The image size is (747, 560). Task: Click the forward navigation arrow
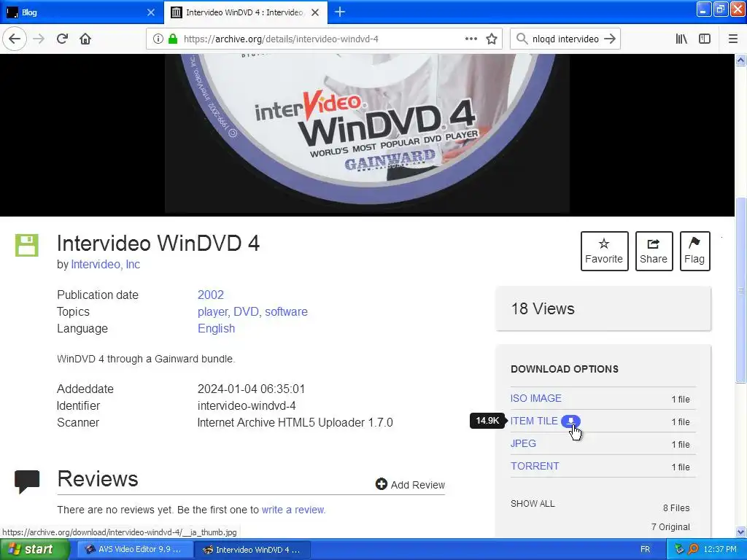[39, 39]
